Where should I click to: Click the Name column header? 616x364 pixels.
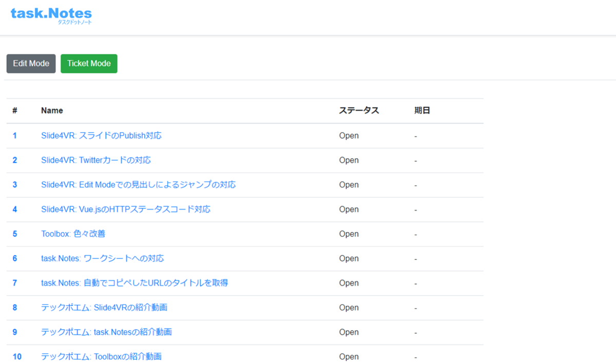pos(51,110)
